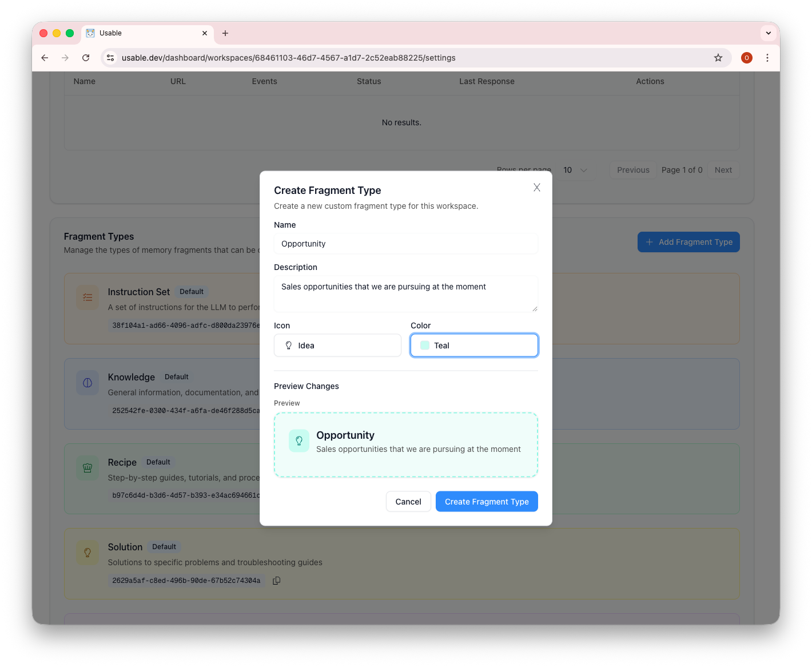Click the Name field containing Opportunity
The image size is (812, 667).
tap(405, 244)
